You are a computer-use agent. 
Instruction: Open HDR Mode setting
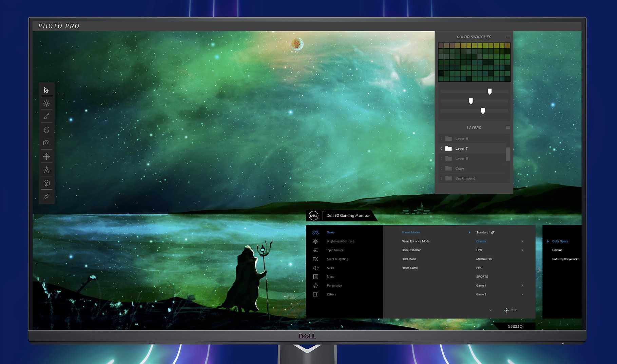coord(408,259)
